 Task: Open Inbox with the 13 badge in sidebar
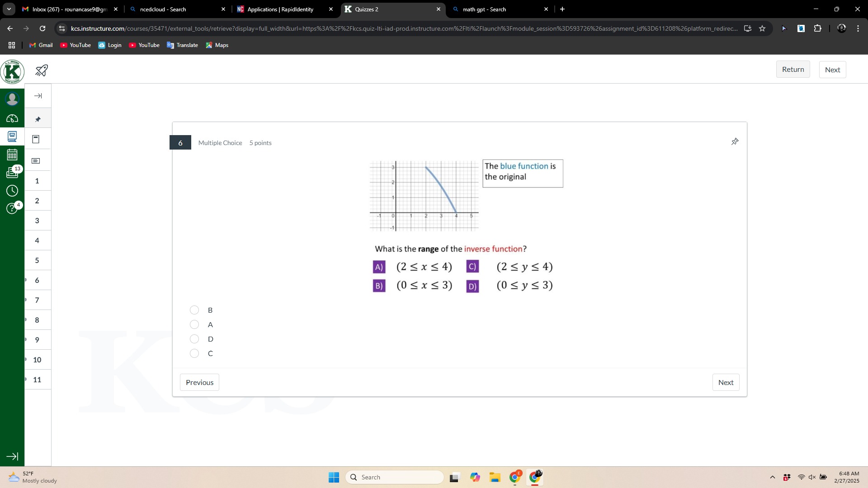tap(12, 173)
